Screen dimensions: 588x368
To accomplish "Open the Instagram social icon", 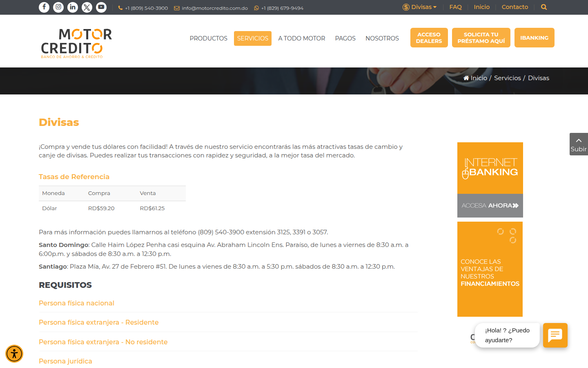I will click(x=58, y=7).
